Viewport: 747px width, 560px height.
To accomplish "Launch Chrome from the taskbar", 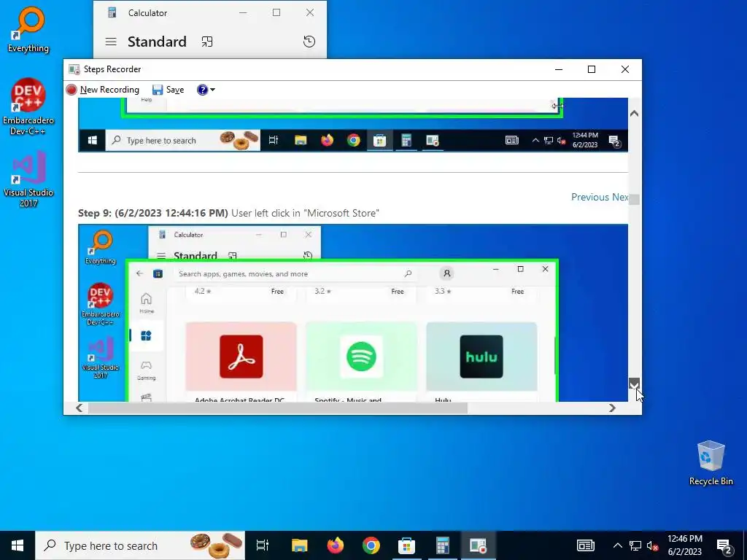I will pos(371,545).
